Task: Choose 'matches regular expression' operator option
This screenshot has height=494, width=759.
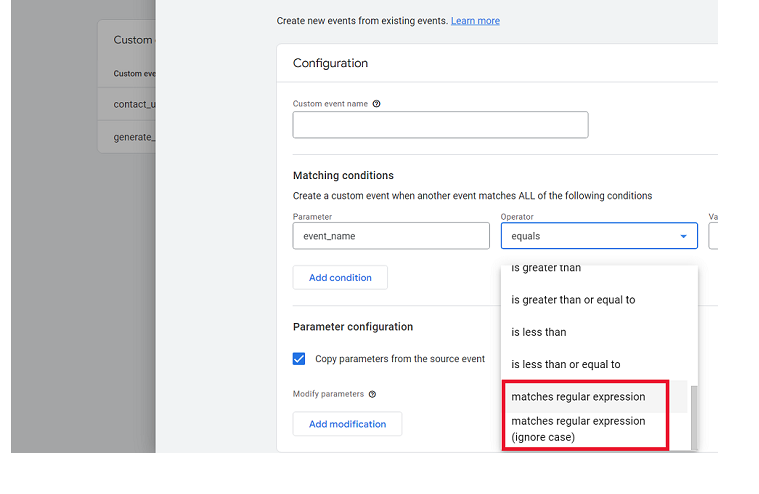Action: click(x=594, y=397)
